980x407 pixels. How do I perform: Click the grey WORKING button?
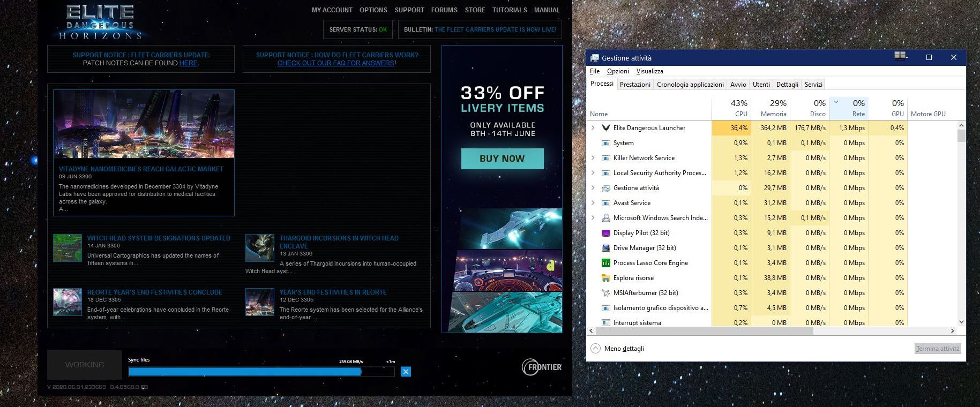pos(85,365)
